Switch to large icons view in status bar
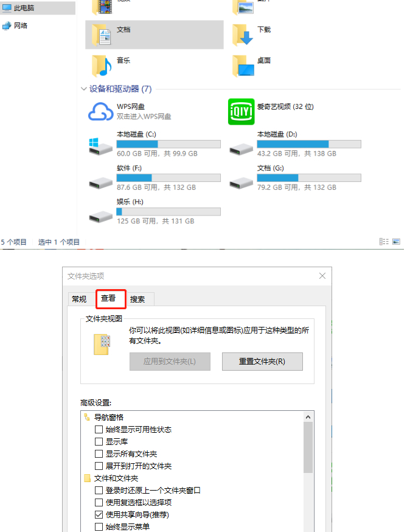This screenshot has width=410, height=532. [x=396, y=242]
